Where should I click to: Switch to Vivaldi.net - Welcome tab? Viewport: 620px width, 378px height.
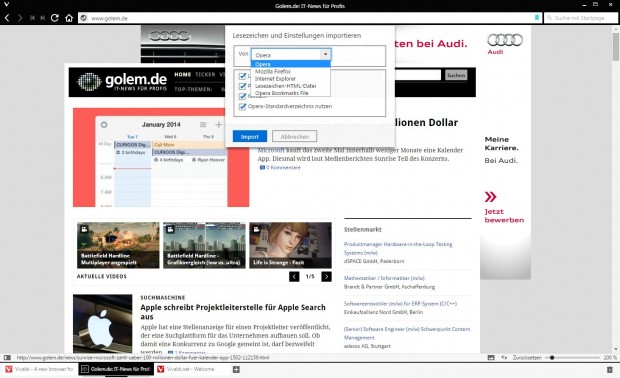(192, 369)
